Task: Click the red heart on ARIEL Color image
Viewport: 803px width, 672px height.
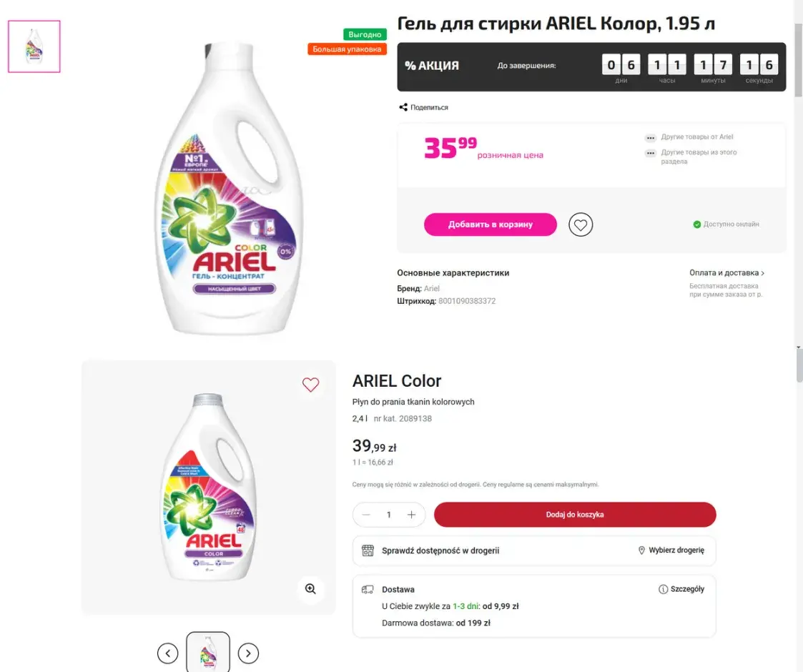Action: click(310, 385)
